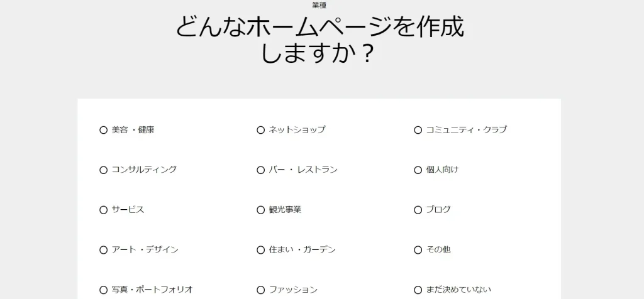Select the ブログ radio option
Screen dimensions: 644x299
pos(418,210)
